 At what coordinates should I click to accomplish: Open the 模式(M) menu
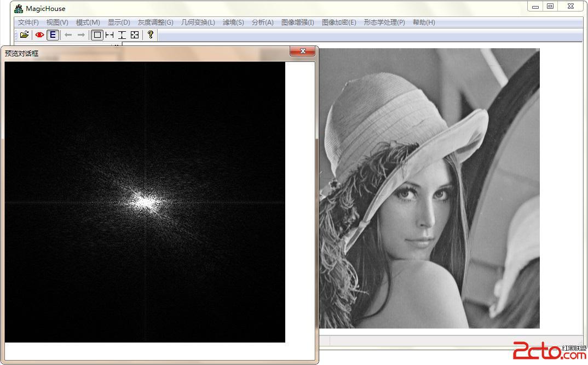point(88,22)
